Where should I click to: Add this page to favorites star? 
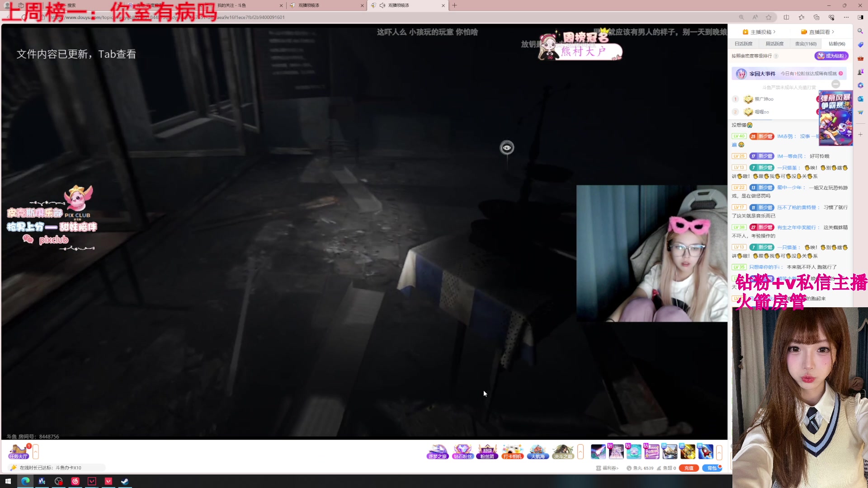pyautogui.click(x=769, y=17)
